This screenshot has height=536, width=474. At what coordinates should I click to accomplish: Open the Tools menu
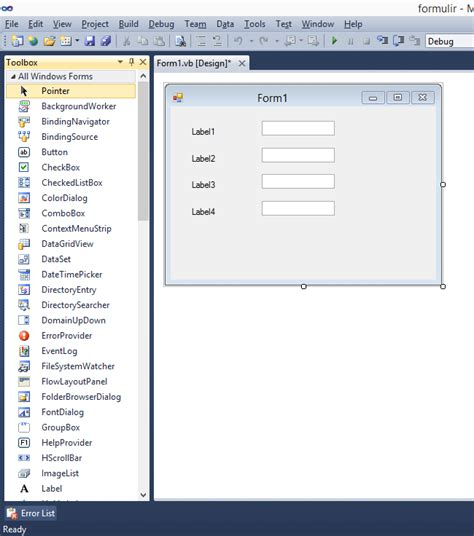pyautogui.click(x=255, y=24)
